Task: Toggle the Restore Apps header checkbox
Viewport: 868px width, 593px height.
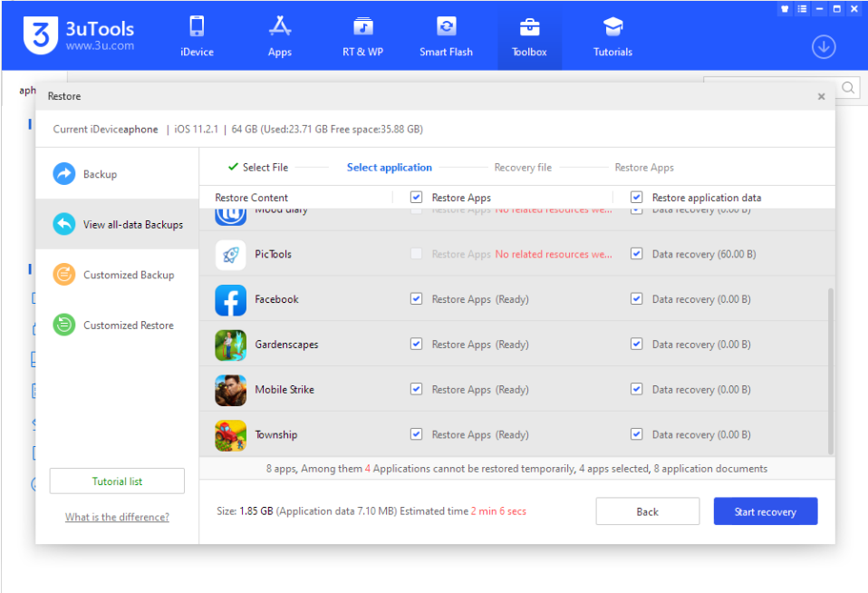Action: (416, 196)
